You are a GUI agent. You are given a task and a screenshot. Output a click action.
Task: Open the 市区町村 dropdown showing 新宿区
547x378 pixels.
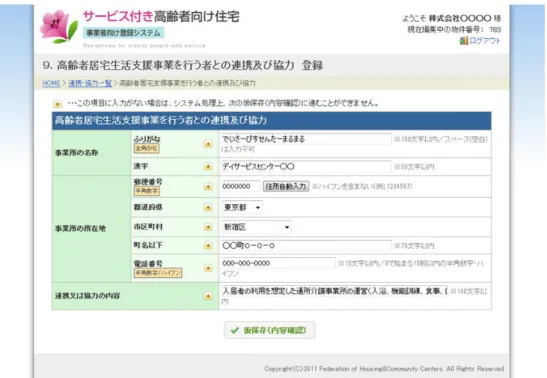pyautogui.click(x=256, y=227)
